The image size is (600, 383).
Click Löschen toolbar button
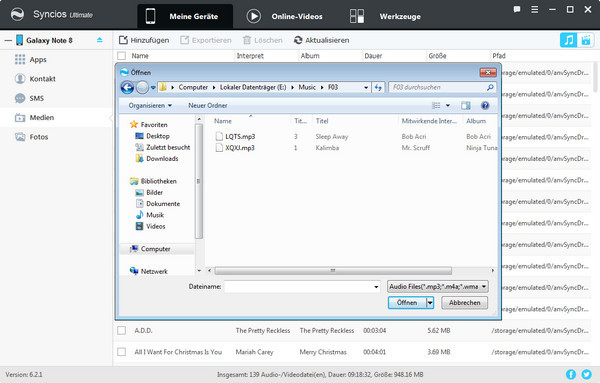coord(262,40)
